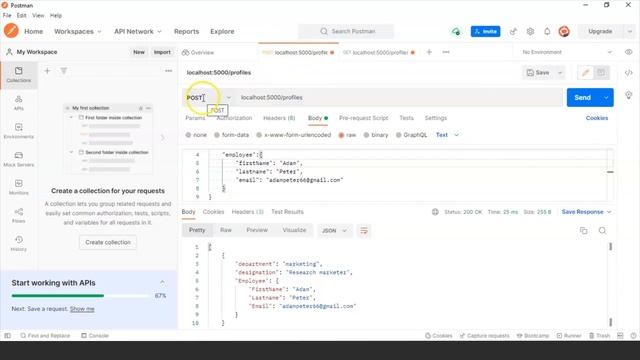Click the New button

pos(139,52)
